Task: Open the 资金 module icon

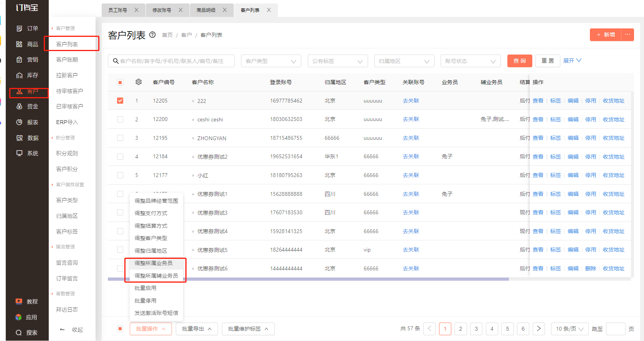Action: [19, 106]
